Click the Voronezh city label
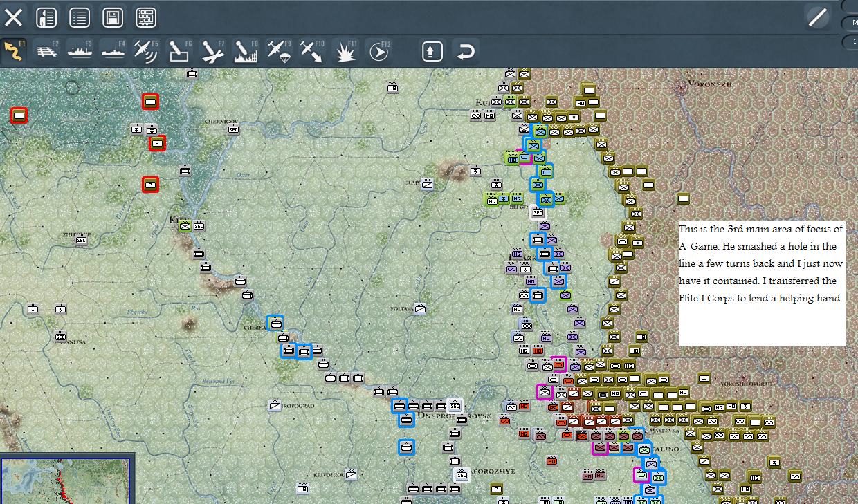Viewport: 858px width, 504px height. 710,84
